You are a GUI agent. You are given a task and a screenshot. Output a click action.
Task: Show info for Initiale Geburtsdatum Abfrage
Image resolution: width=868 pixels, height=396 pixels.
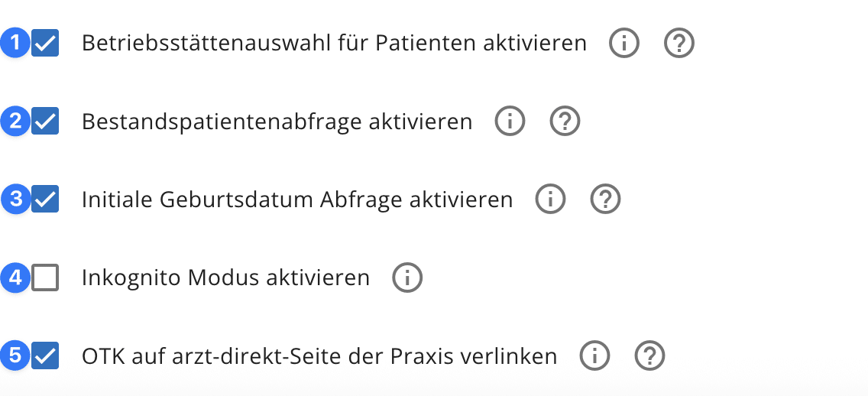[x=550, y=200]
